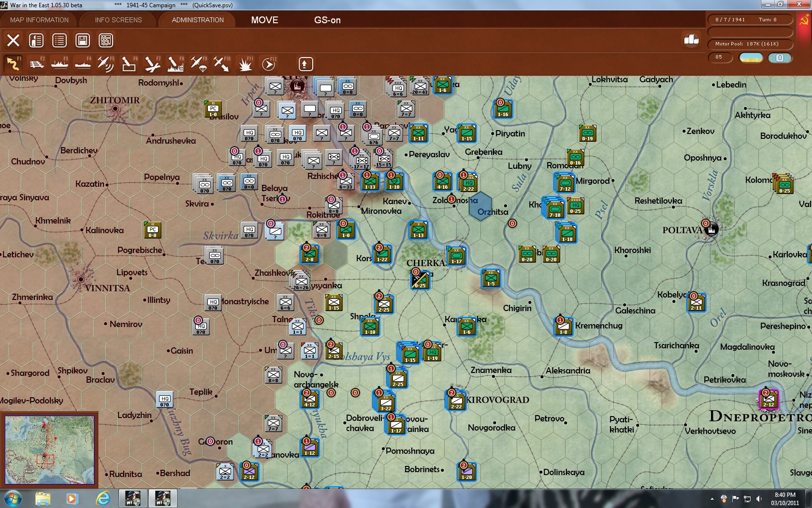The height and width of the screenshot is (508, 812).
Task: Select the magenta-highlighted 2-12 unit near Dnepropetrovsk
Action: click(x=768, y=399)
